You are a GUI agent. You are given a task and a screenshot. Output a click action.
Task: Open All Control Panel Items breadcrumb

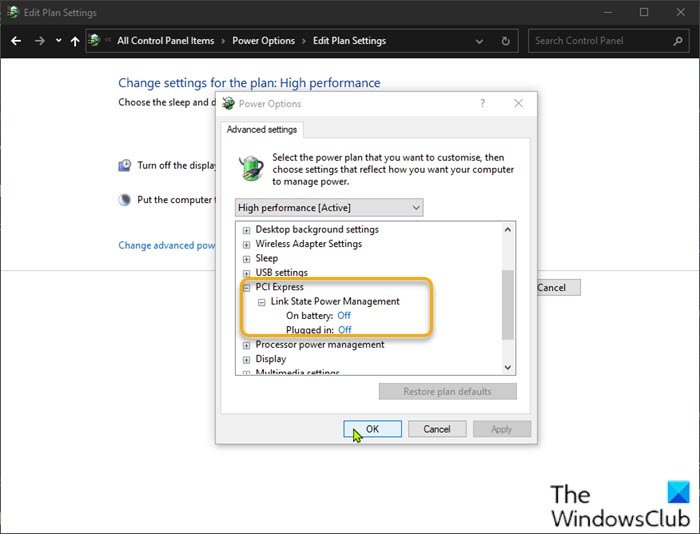click(x=166, y=41)
